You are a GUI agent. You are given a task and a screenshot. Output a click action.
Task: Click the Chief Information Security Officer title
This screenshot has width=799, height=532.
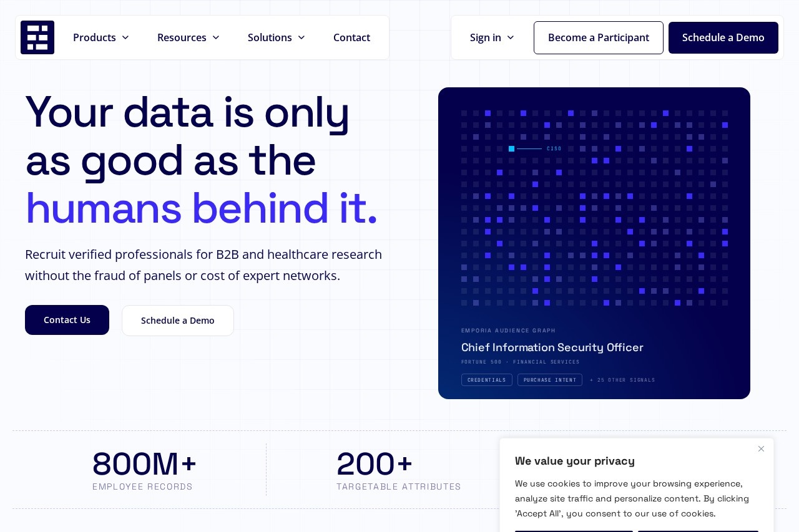tap(552, 347)
